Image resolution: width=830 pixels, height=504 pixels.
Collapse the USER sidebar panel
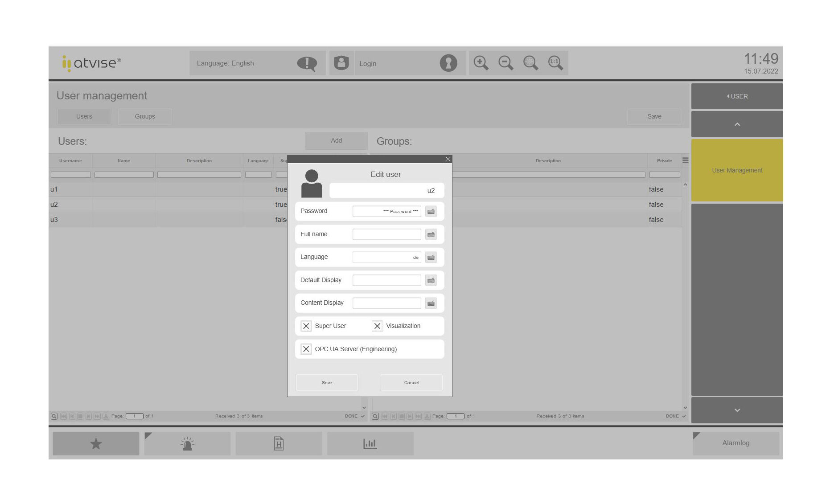737,96
